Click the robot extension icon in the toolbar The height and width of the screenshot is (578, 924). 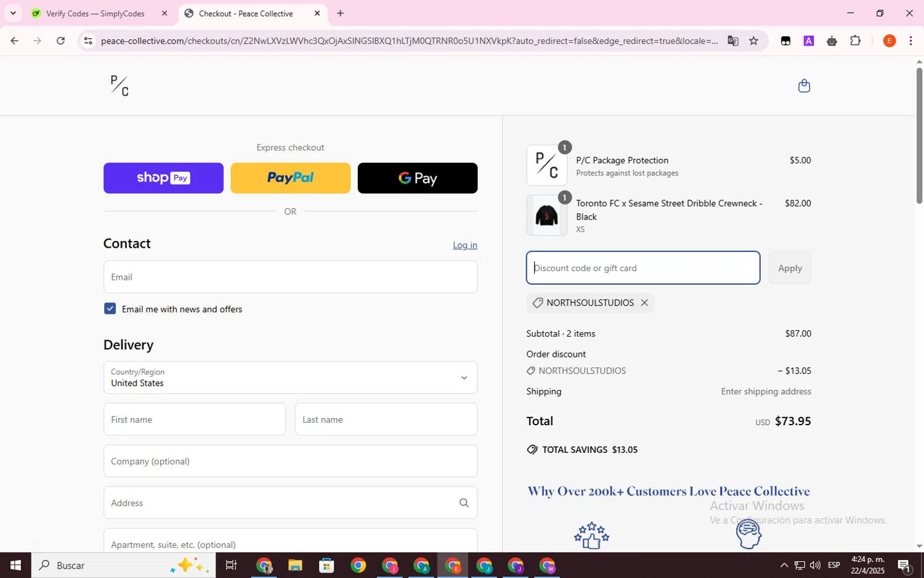pos(832,41)
